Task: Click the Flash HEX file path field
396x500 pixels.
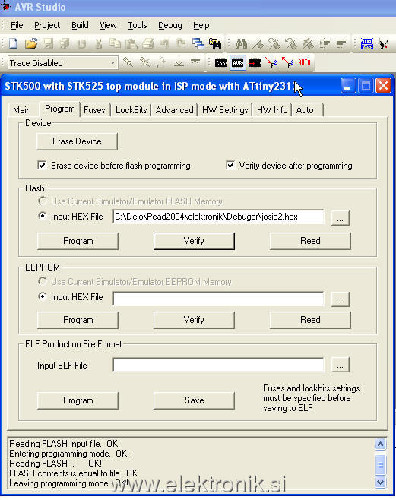Action: click(218, 217)
